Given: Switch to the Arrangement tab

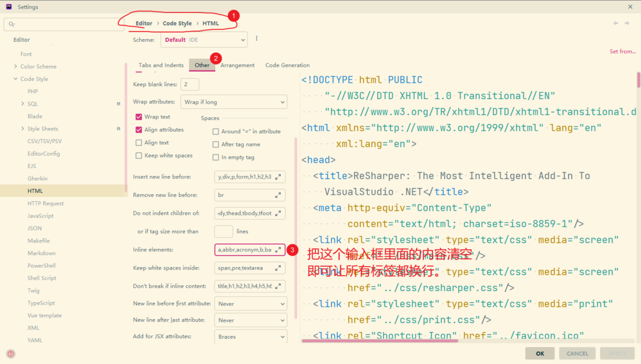Looking at the screenshot, I should click(238, 65).
